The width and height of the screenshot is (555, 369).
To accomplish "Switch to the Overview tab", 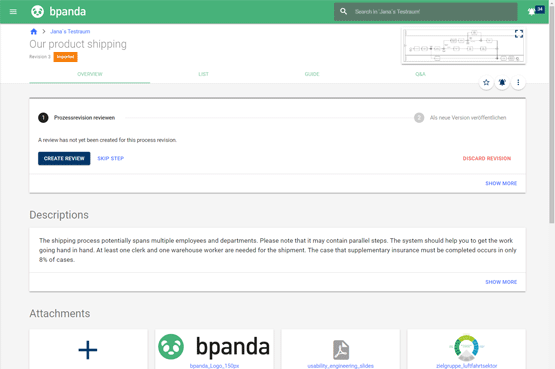I will click(x=90, y=74).
